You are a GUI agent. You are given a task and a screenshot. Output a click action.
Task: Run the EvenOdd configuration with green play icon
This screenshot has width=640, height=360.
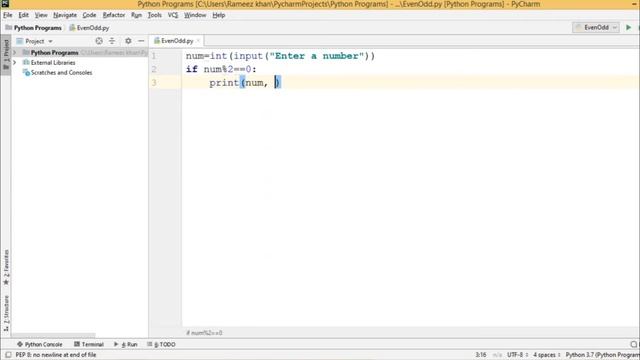(x=629, y=27)
